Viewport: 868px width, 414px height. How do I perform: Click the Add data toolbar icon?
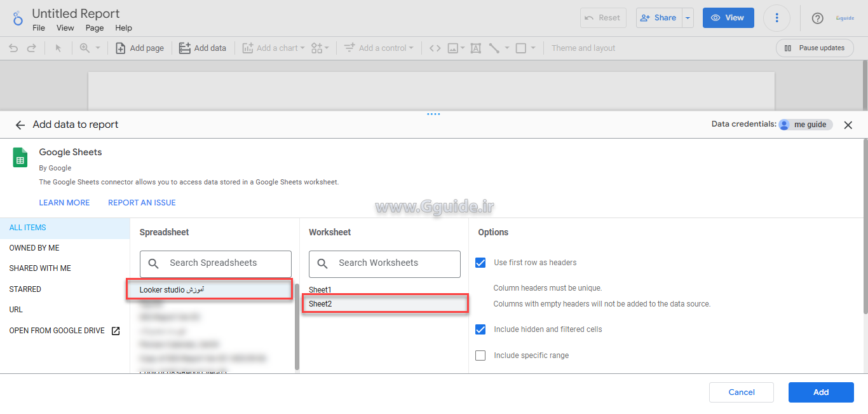pos(183,48)
